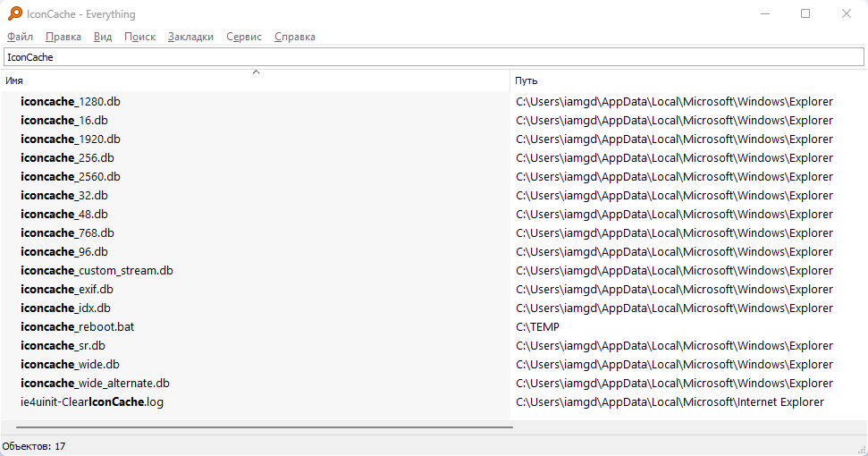Select the iconcache_1280.db file
Viewport: 868px width, 456px height.
[70, 102]
